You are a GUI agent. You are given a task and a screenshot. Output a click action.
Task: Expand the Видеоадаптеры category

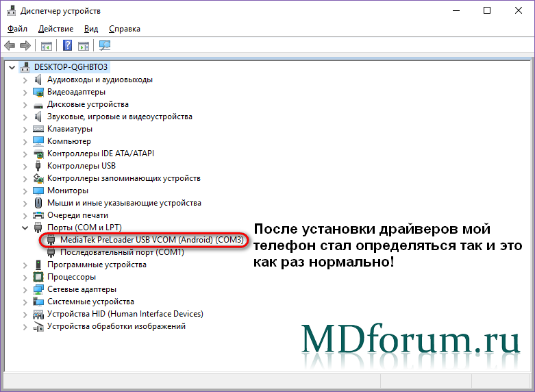pos(25,92)
